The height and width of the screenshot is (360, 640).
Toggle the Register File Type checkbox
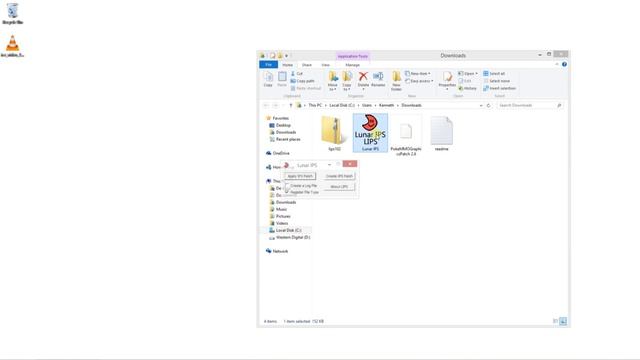pos(287,192)
